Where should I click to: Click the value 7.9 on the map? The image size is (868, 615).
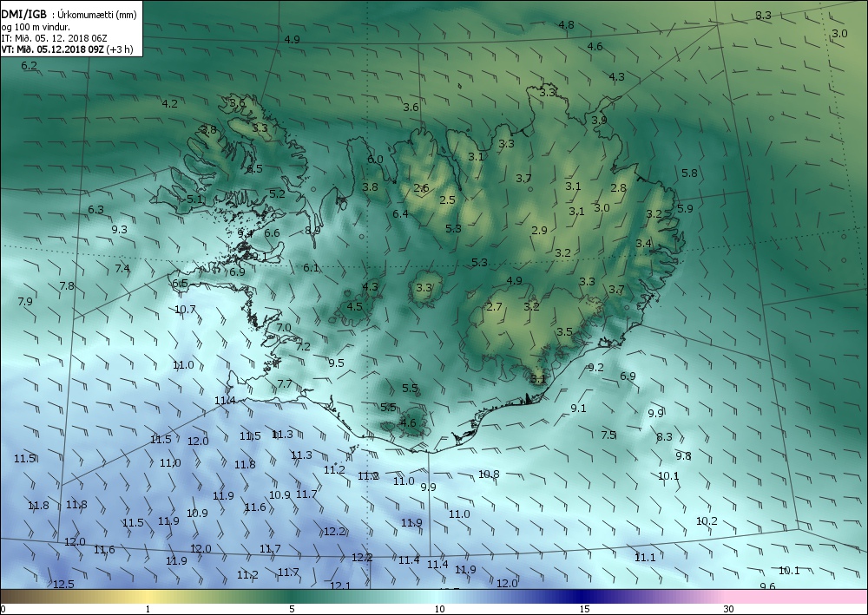25,301
